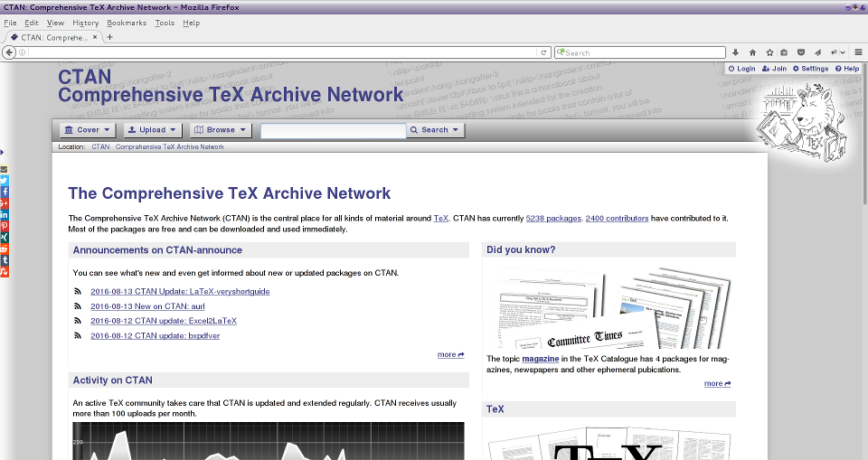868x460 pixels.
Task: Click the RSS icon beside New on CTAN: aurl
Action: tap(78, 306)
